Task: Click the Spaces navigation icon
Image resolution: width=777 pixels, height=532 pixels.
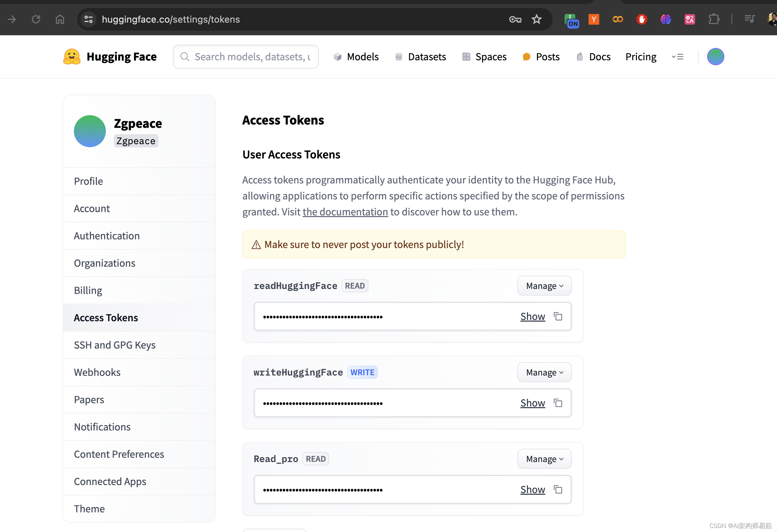Action: (x=466, y=57)
